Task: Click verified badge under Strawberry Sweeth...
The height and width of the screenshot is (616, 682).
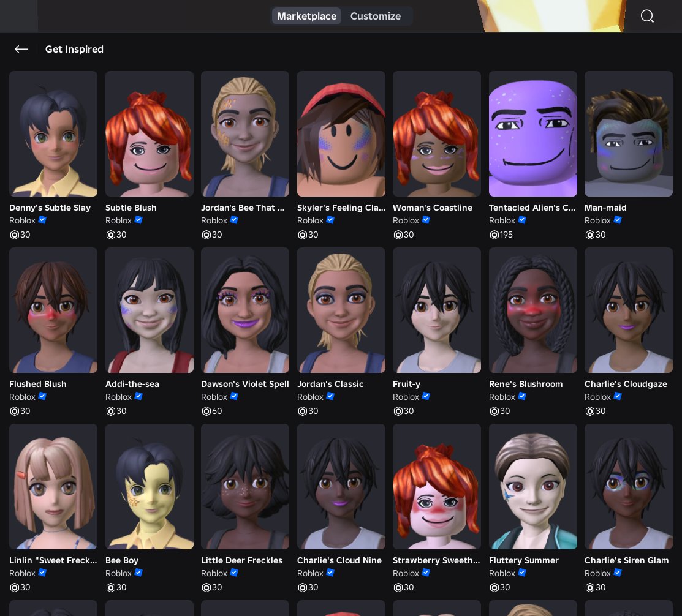Action: pos(426,573)
